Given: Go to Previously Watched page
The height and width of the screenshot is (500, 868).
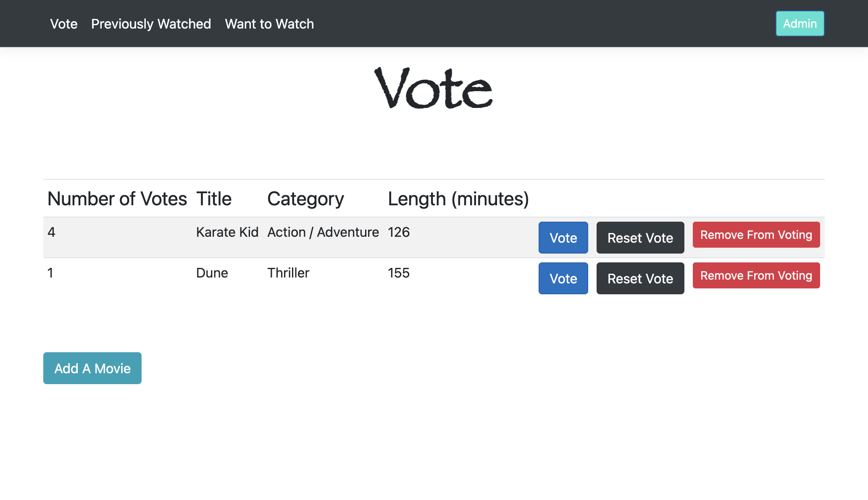Looking at the screenshot, I should [x=151, y=24].
